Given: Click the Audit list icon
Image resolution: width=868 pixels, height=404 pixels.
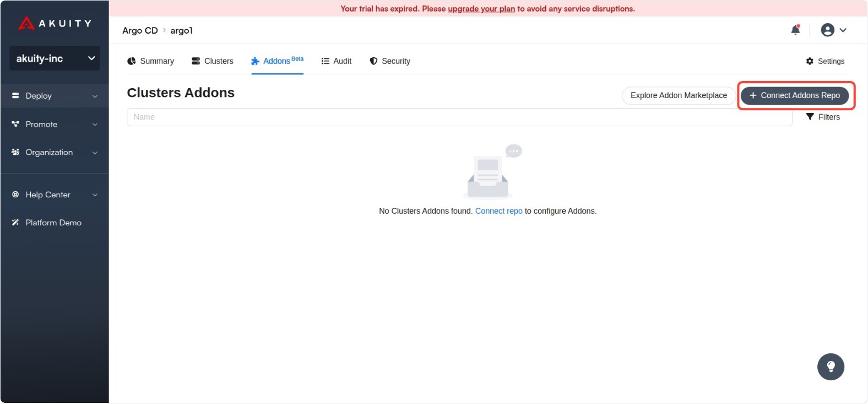Looking at the screenshot, I should [325, 61].
